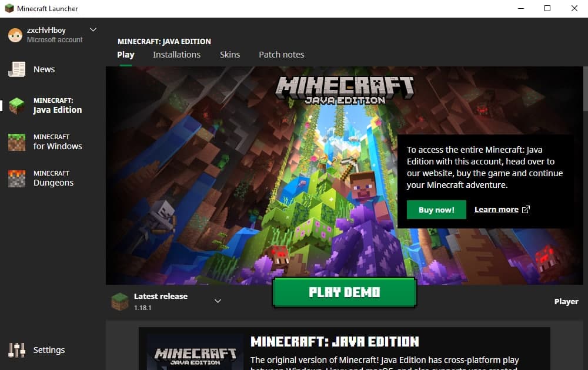Click the MINECRAFT: JAVA EDITION page heading
Image resolution: width=588 pixels, height=370 pixels.
point(164,42)
